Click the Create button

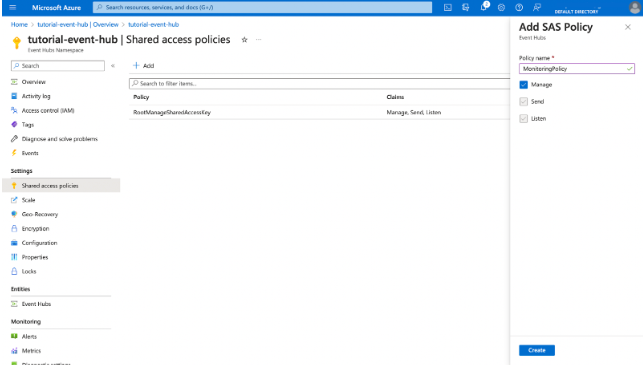(537, 350)
